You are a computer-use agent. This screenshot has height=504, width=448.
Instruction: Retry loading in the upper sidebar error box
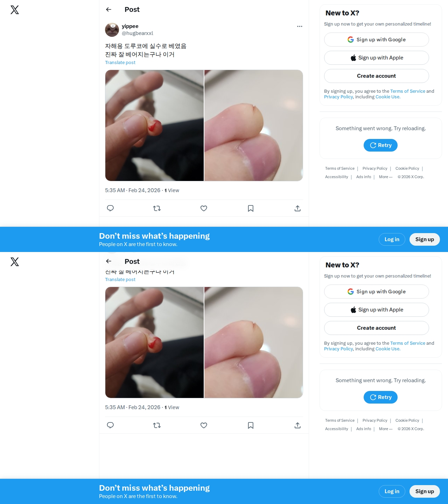[x=380, y=145]
